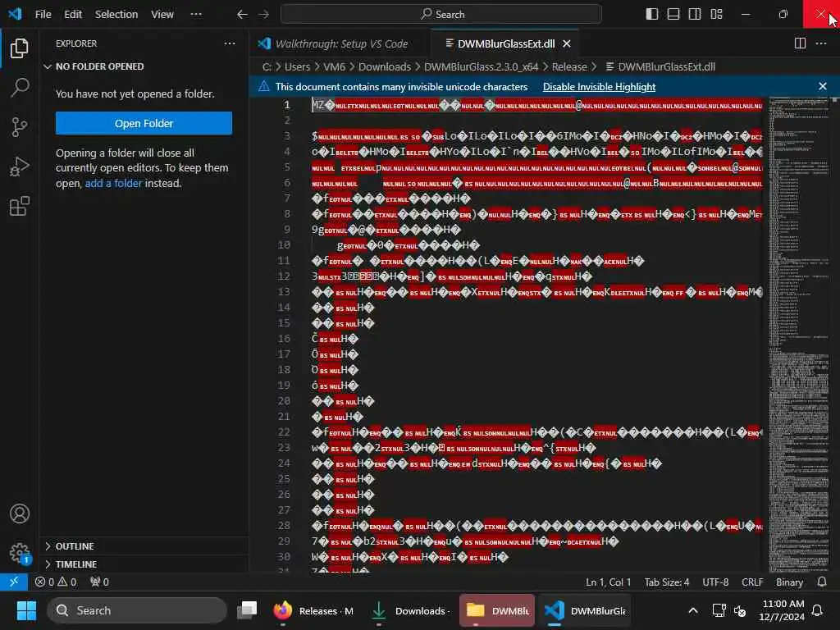The width and height of the screenshot is (840, 630).
Task: Go back with the left arrow
Action: (242, 15)
